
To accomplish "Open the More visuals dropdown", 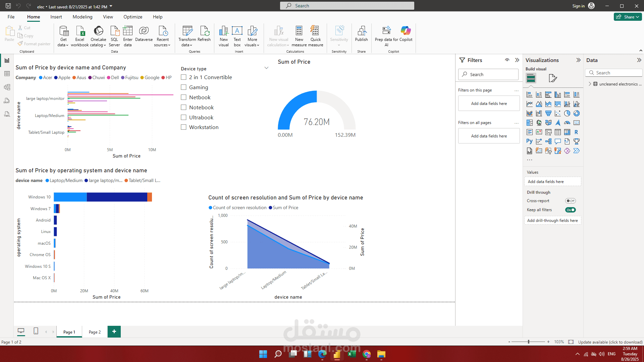I will pyautogui.click(x=252, y=36).
